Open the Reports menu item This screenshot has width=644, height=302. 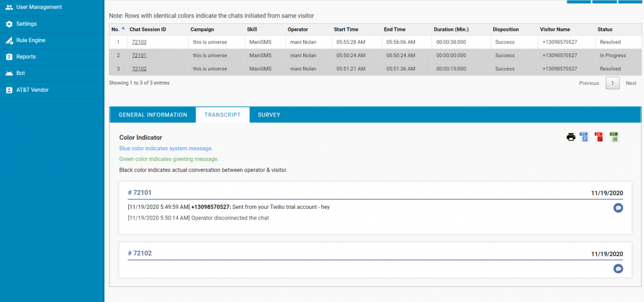pyautogui.click(x=26, y=57)
